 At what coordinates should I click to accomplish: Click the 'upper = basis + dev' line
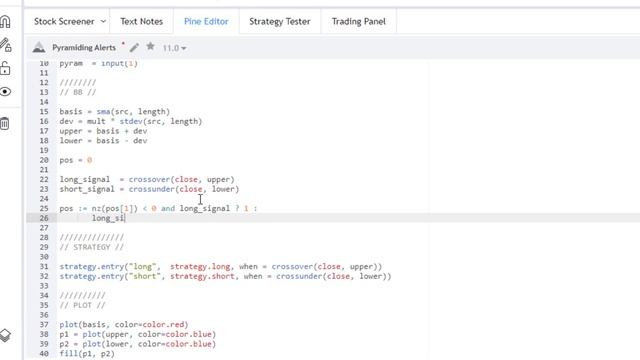click(x=103, y=131)
